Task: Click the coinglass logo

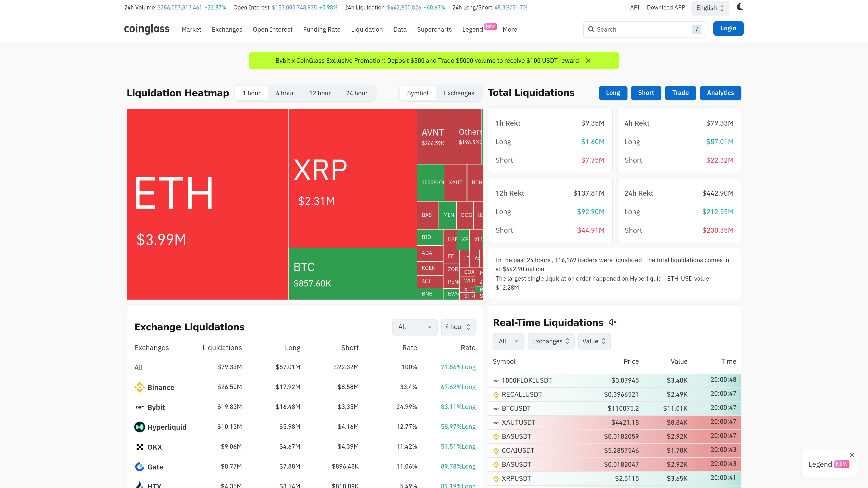Action: (146, 29)
